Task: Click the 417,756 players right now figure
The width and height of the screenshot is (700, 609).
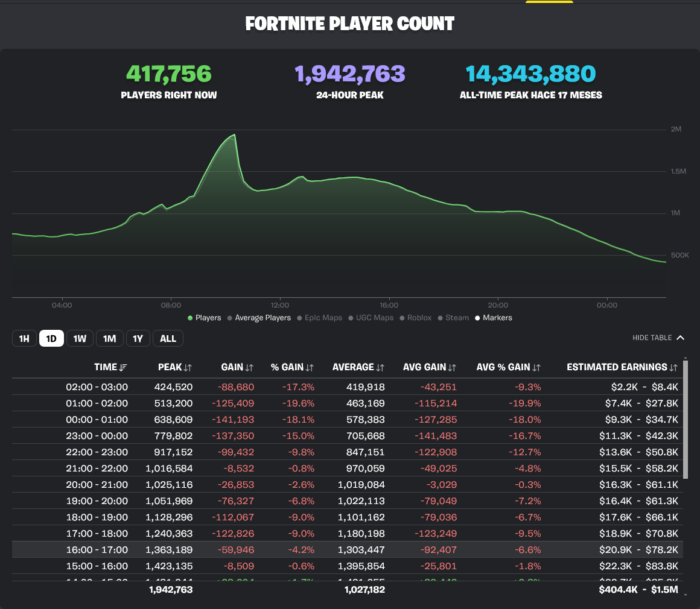Action: [169, 74]
